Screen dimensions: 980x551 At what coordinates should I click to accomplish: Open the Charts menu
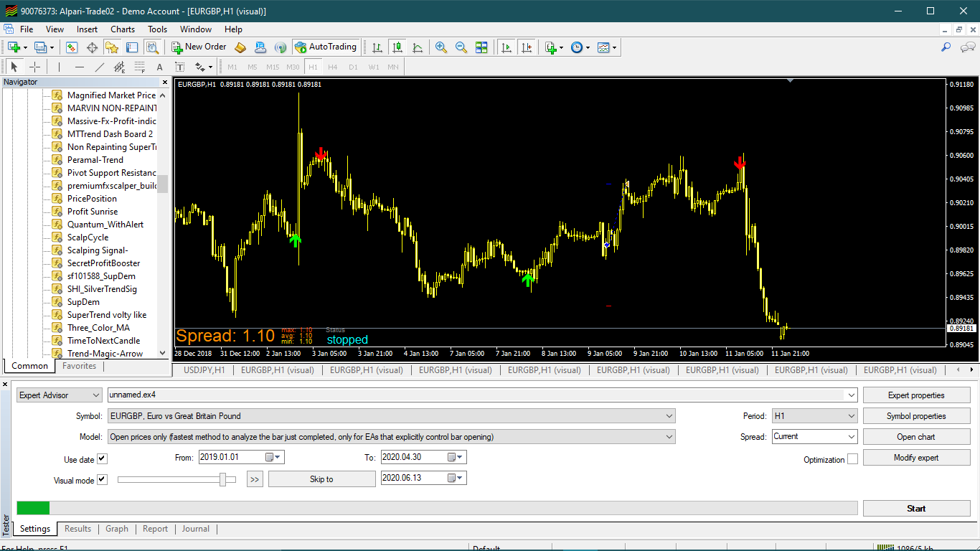[123, 29]
